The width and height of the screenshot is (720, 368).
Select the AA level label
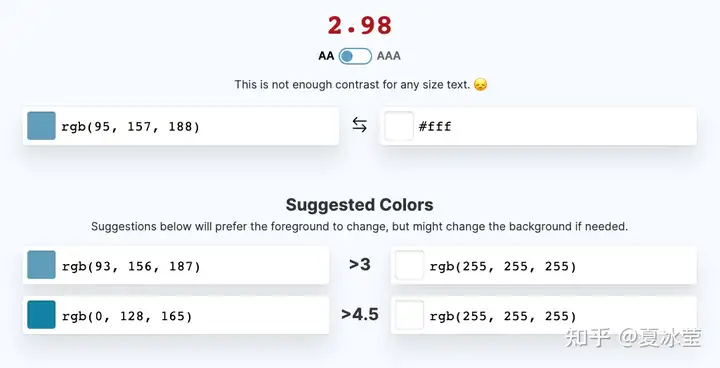click(x=326, y=56)
